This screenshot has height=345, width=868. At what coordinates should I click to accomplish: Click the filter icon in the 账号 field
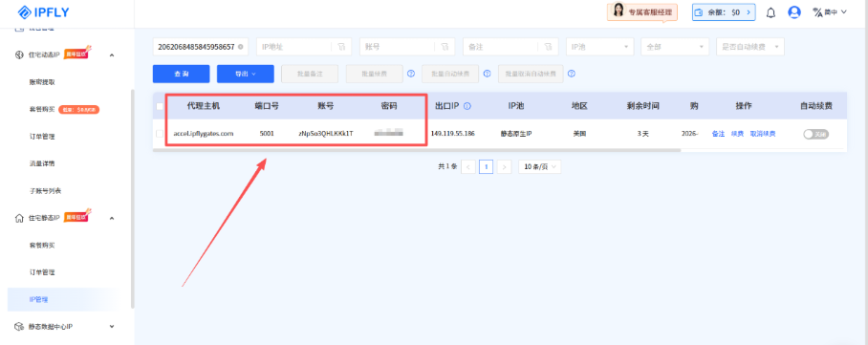click(x=445, y=47)
